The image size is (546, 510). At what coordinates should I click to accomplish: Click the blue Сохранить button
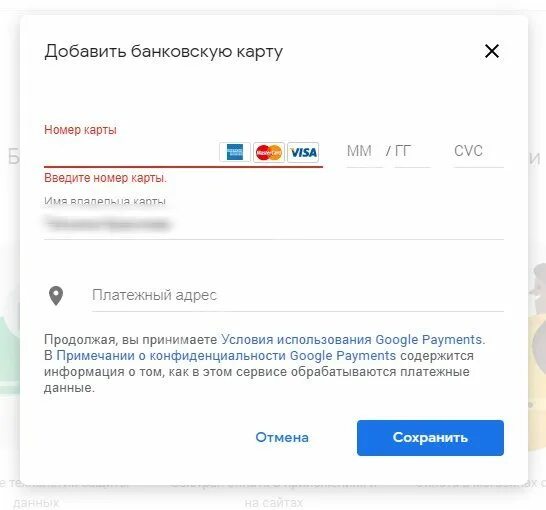(430, 438)
